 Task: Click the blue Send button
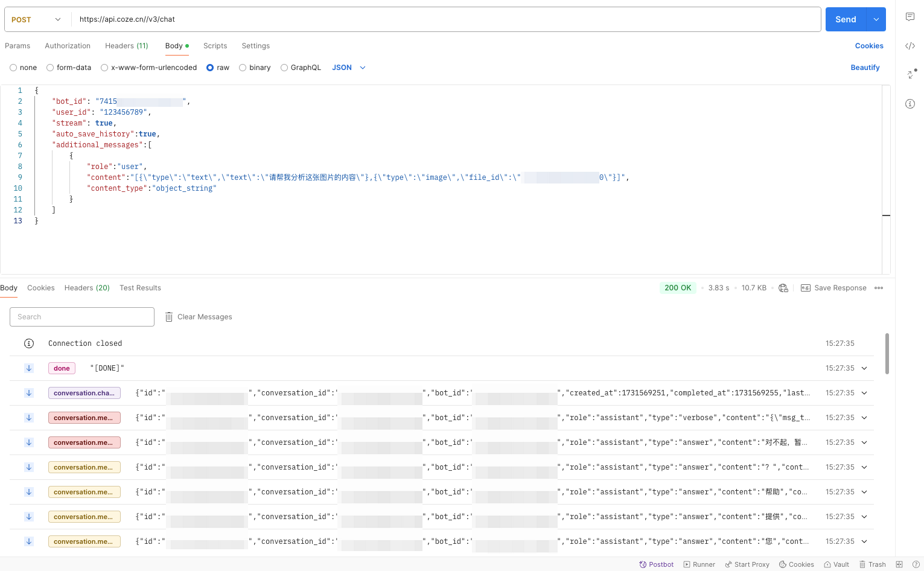click(x=845, y=19)
